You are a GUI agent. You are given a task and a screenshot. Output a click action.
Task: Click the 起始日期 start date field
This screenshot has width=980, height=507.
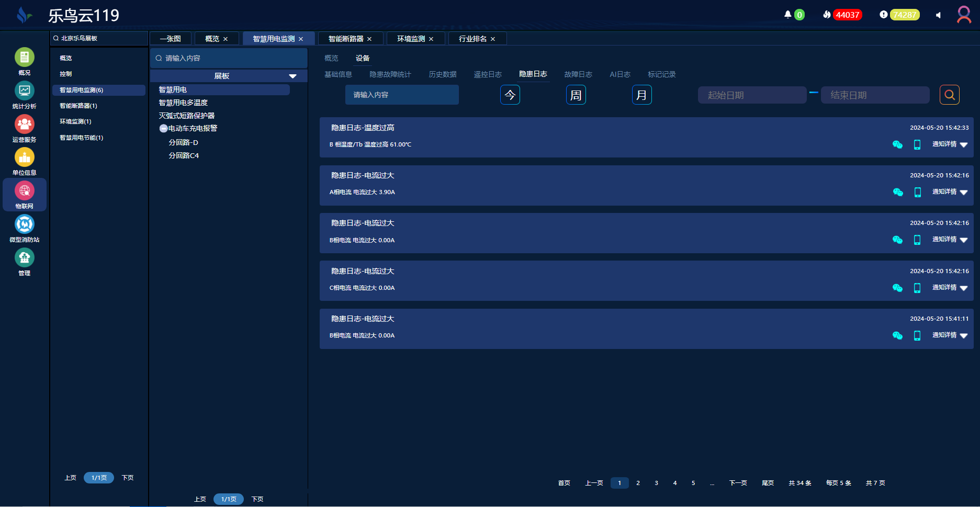tap(752, 95)
